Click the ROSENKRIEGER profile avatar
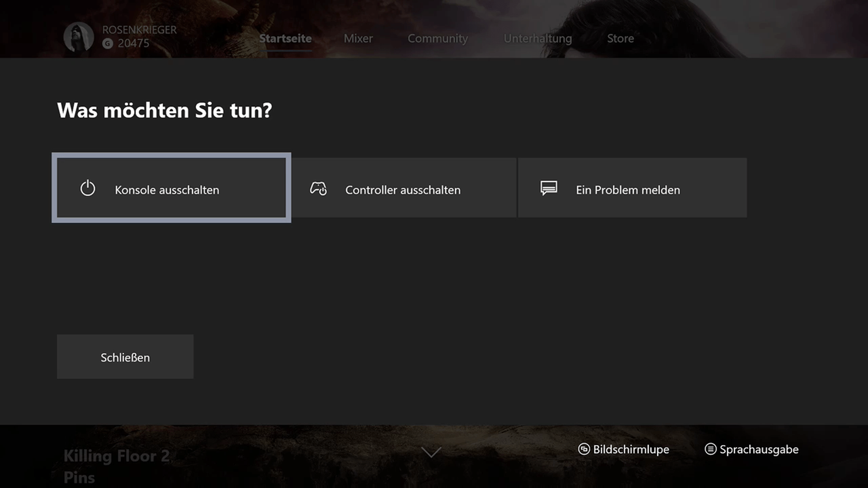 pos(79,37)
